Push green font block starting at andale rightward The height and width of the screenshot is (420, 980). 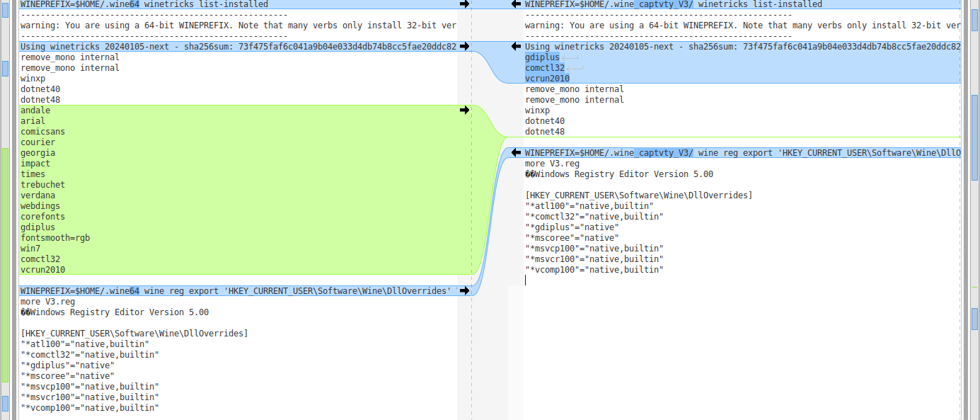464,110
